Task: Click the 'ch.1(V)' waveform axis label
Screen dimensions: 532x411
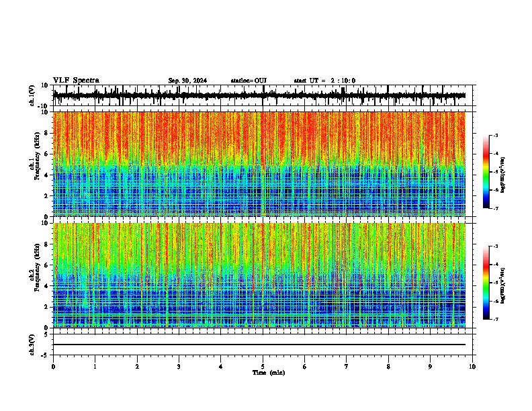Action: point(32,95)
